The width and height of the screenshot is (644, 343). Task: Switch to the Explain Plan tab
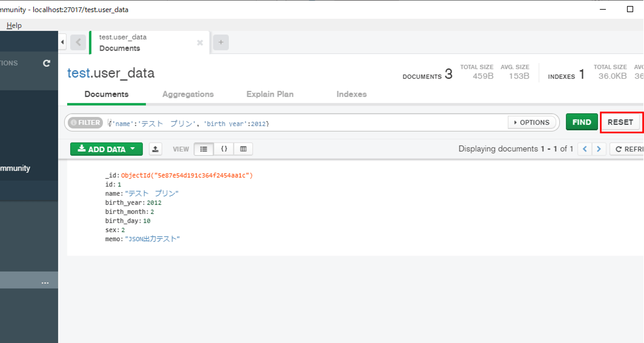270,94
